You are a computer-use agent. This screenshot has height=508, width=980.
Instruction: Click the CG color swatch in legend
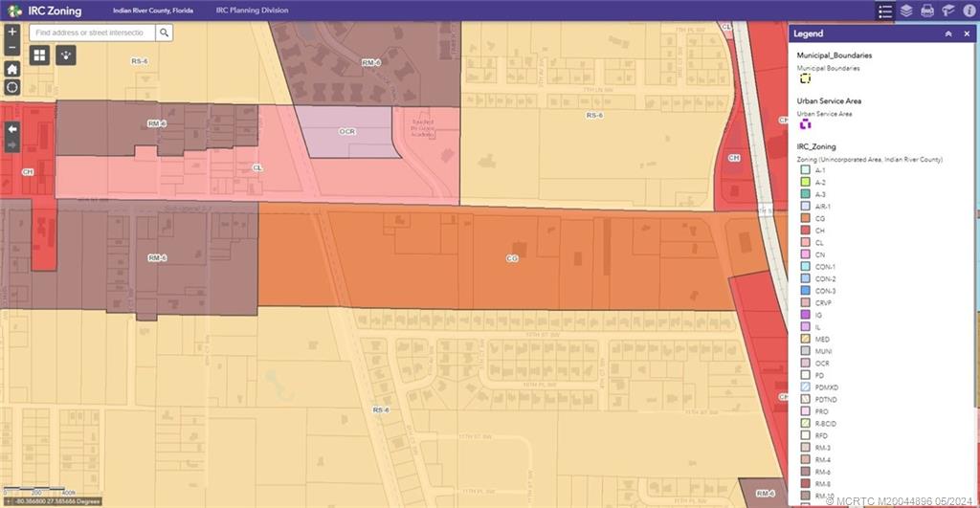pos(805,218)
